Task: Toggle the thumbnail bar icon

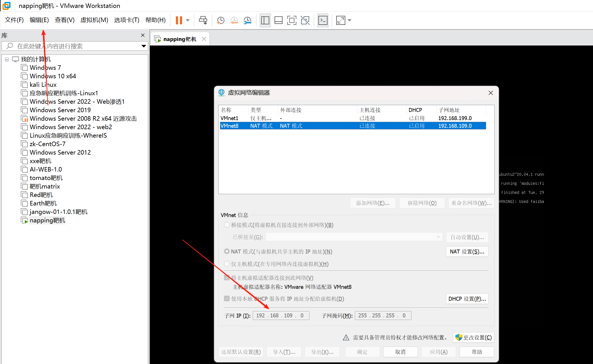Action: pos(279,20)
